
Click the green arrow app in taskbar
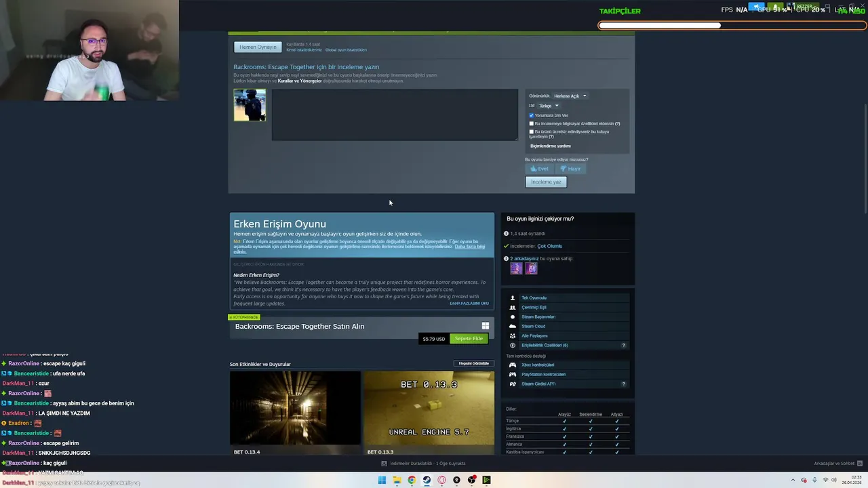pos(486,480)
